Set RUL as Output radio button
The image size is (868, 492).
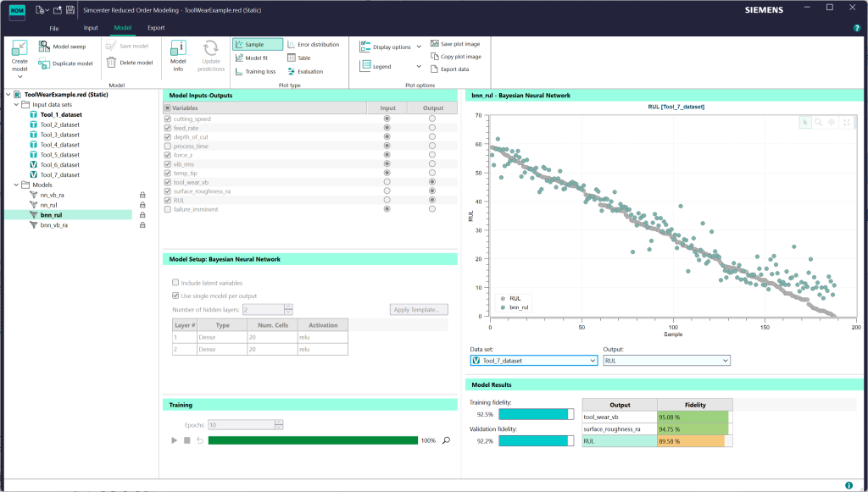[x=431, y=200]
